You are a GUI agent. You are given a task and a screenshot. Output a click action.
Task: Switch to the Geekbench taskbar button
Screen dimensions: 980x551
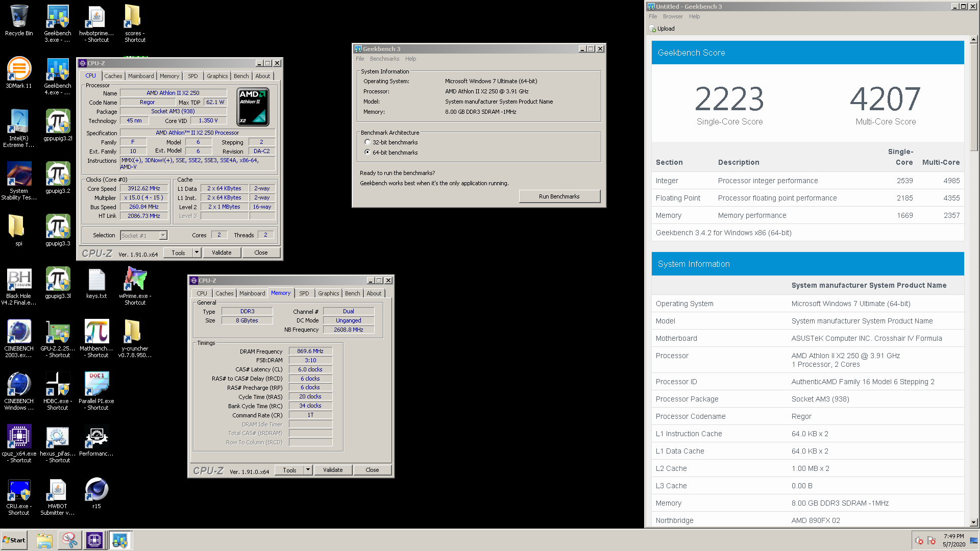click(120, 540)
